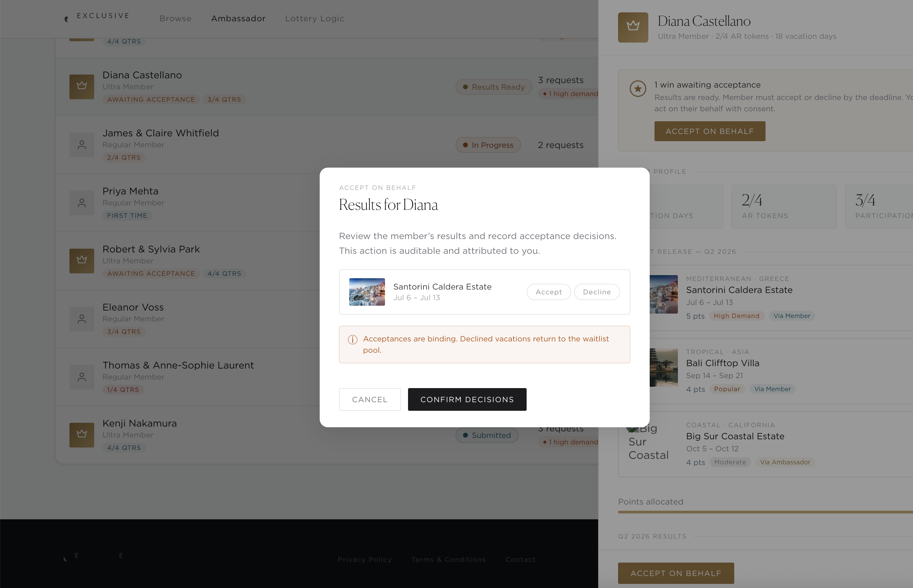Click the info icon in binding warning
Image resolution: width=913 pixels, height=588 pixels.
[352, 339]
